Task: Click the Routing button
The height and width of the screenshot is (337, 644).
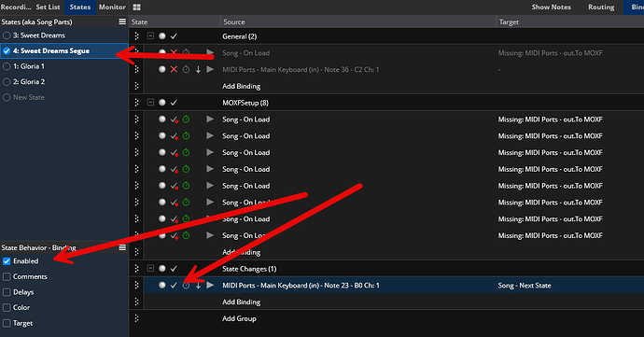Action: coord(601,7)
